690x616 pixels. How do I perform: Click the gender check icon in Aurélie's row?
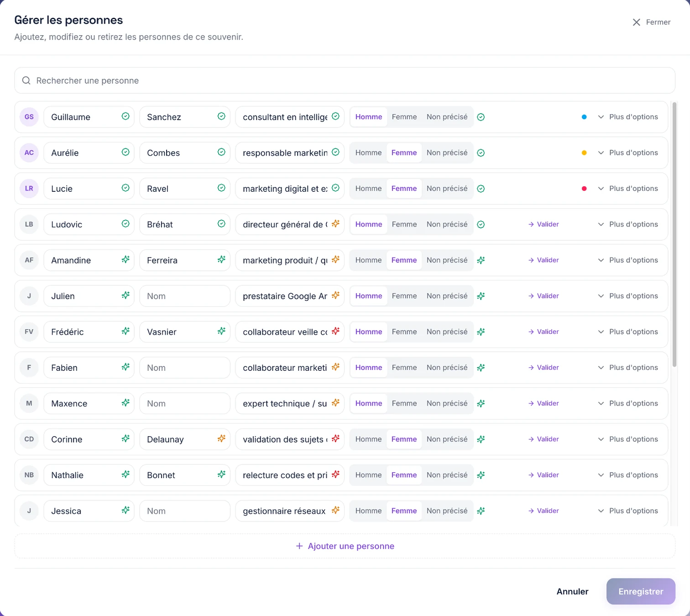click(x=481, y=153)
